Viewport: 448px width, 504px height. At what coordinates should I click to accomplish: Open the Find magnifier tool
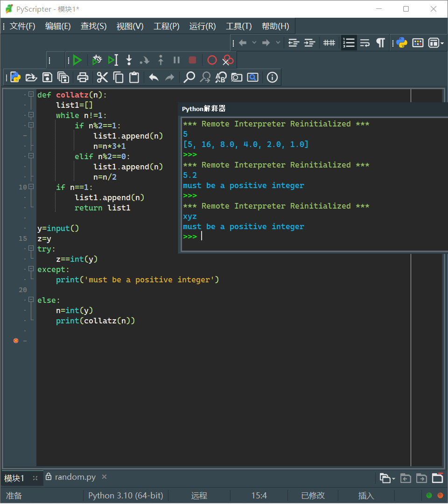189,77
